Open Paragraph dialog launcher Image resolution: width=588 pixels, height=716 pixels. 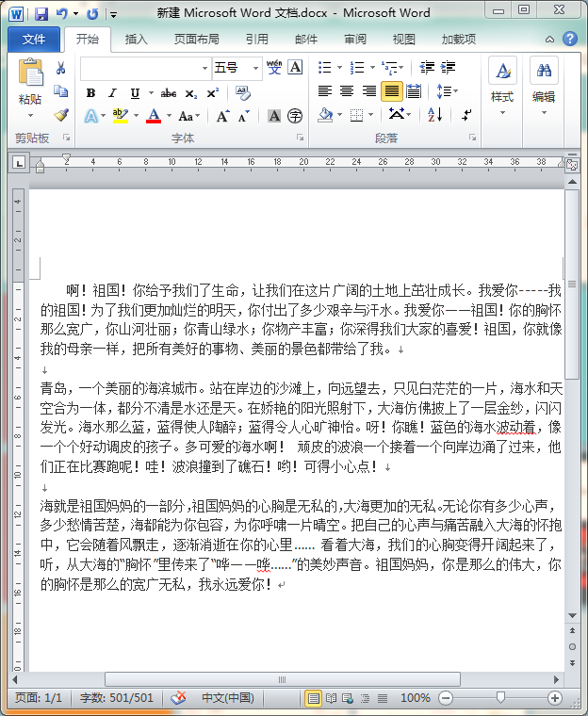(472, 137)
